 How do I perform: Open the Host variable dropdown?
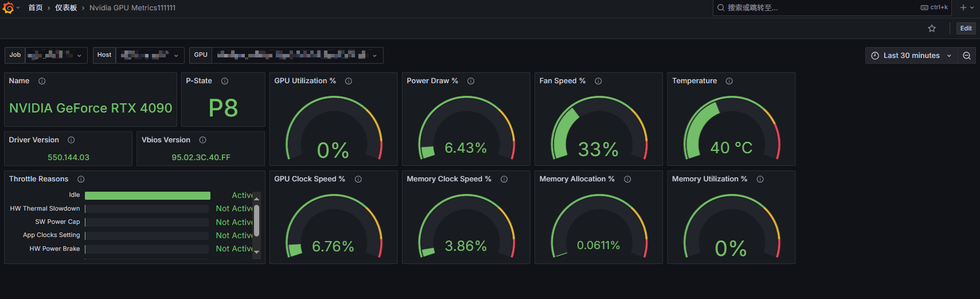coord(150,55)
